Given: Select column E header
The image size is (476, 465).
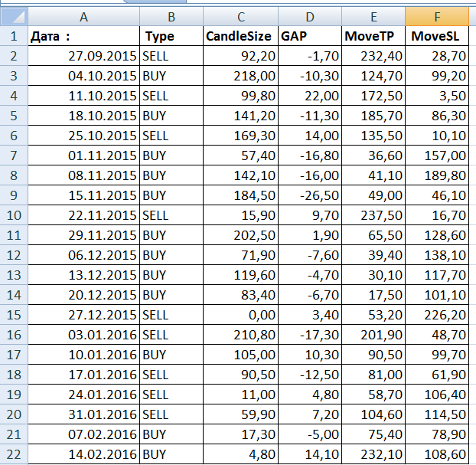Looking at the screenshot, I should [373, 17].
